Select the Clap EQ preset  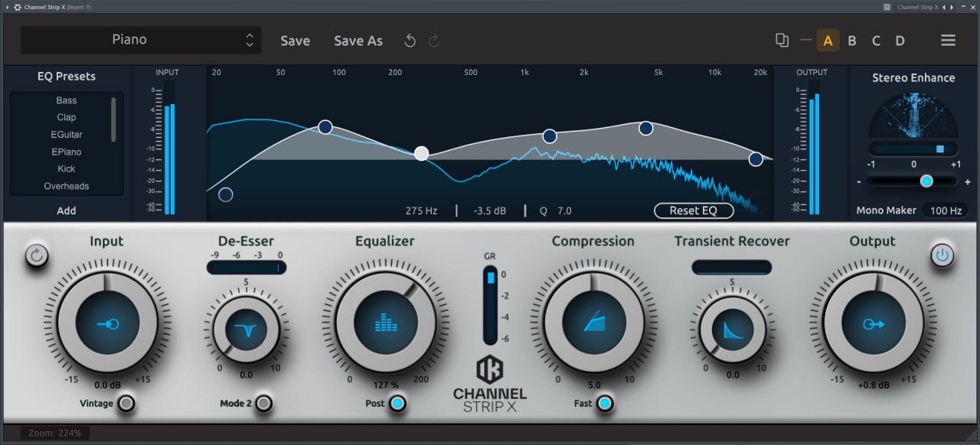coord(67,117)
